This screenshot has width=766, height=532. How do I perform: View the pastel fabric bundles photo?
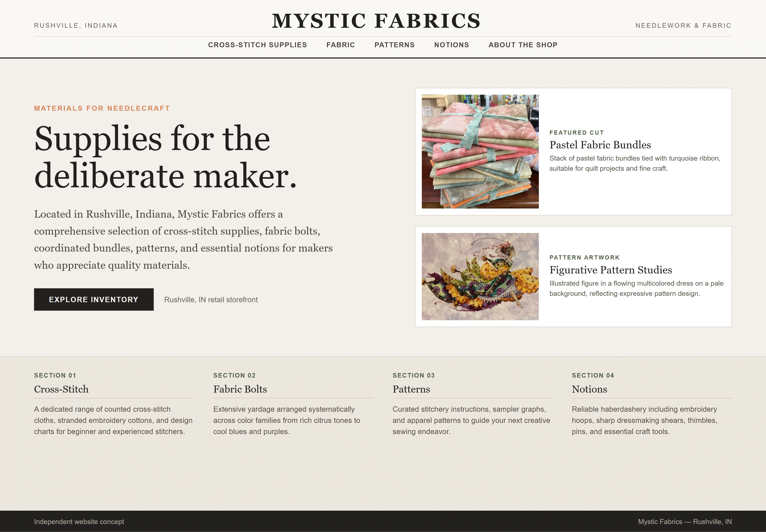(480, 152)
